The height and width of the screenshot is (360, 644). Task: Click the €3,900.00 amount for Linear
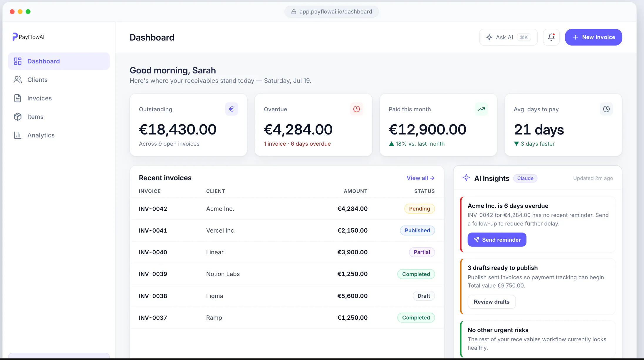pyautogui.click(x=352, y=252)
